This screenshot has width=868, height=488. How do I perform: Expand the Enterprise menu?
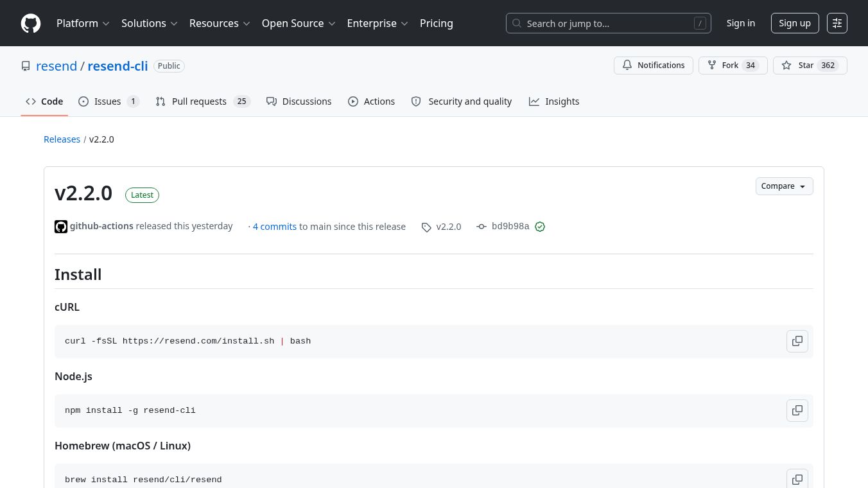378,23
